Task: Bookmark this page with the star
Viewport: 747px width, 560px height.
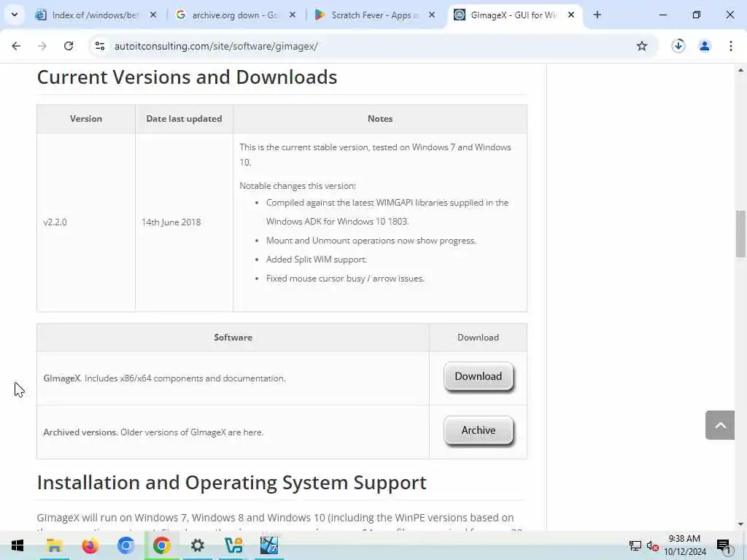Action: [x=642, y=46]
